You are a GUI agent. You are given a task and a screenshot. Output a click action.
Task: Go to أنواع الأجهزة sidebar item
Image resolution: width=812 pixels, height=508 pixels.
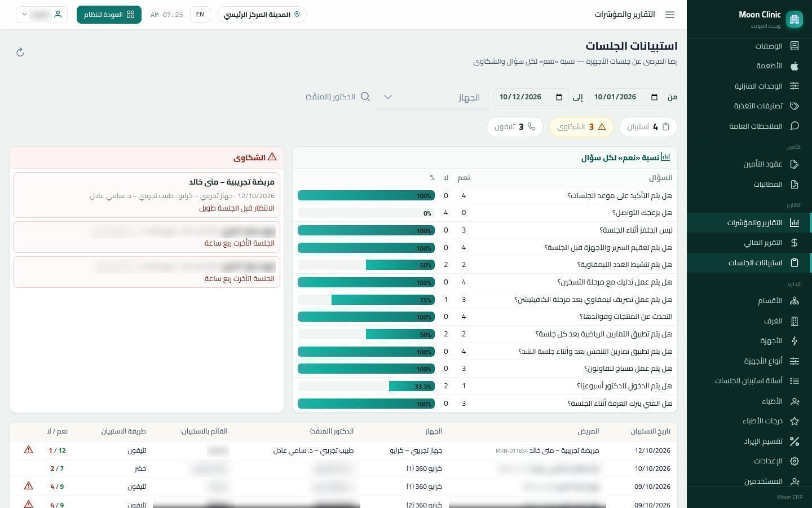pos(749,361)
